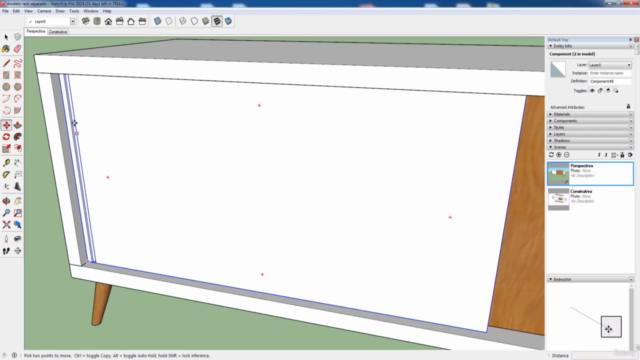This screenshot has width=640, height=360.
Task: Pick the Circle tool
Action: [6, 87]
